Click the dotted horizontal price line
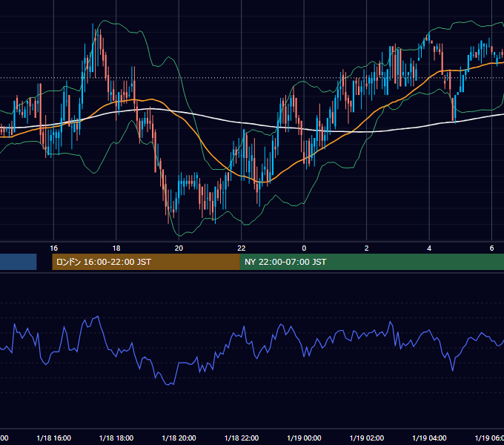The width and height of the screenshot is (504, 445). (x=252, y=78)
